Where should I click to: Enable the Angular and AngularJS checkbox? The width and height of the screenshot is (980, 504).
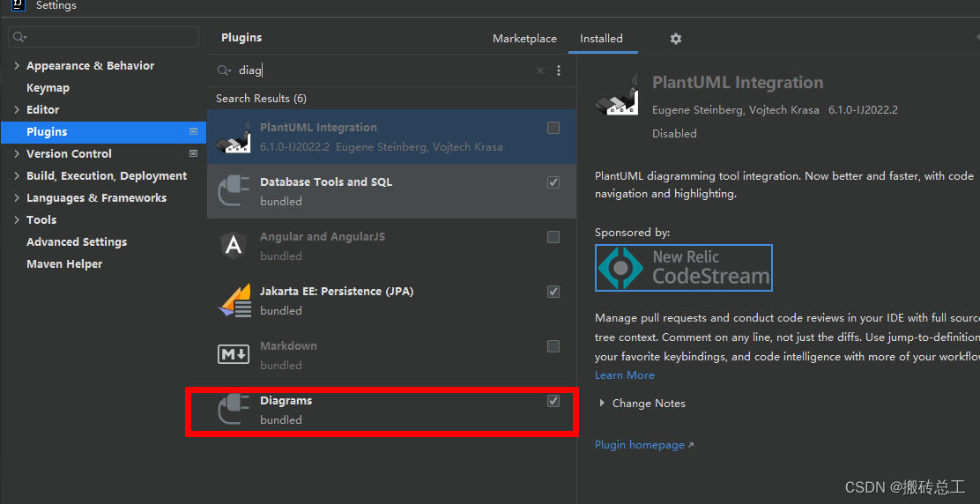553,237
